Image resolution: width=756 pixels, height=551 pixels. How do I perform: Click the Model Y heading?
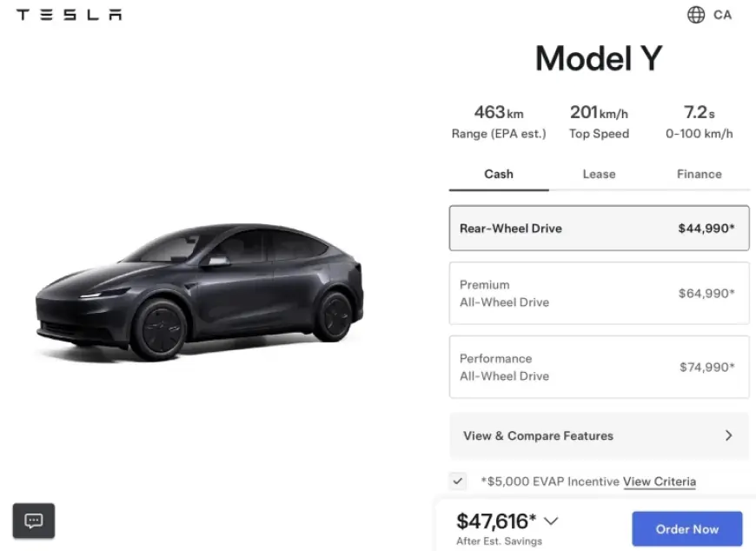pos(598,58)
